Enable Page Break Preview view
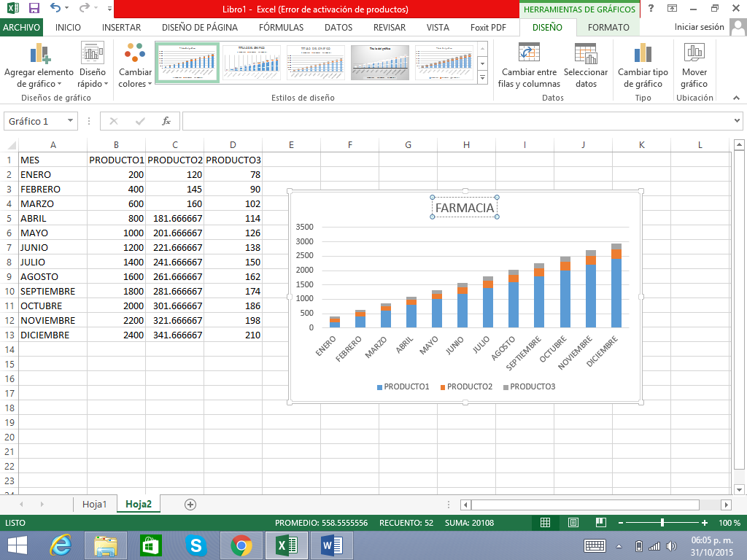This screenshot has width=747, height=560. (600, 523)
